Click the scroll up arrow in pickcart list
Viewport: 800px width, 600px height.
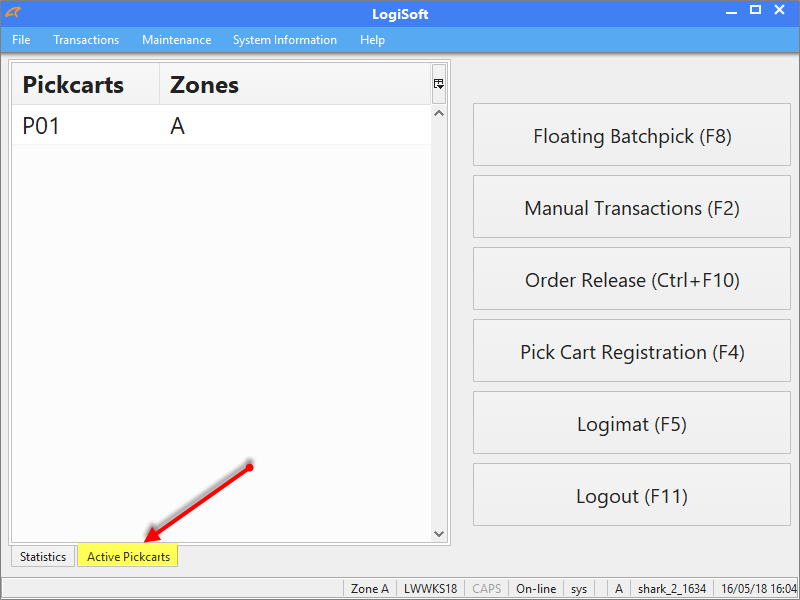(439, 113)
